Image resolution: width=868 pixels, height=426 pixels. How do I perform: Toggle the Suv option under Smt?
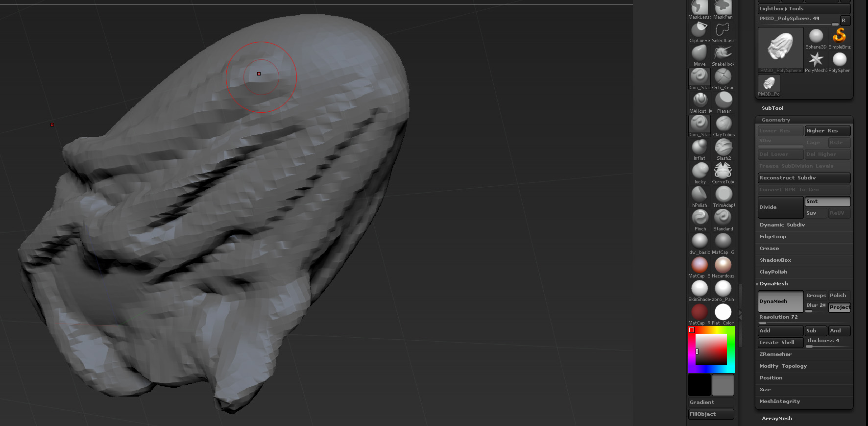coord(816,213)
